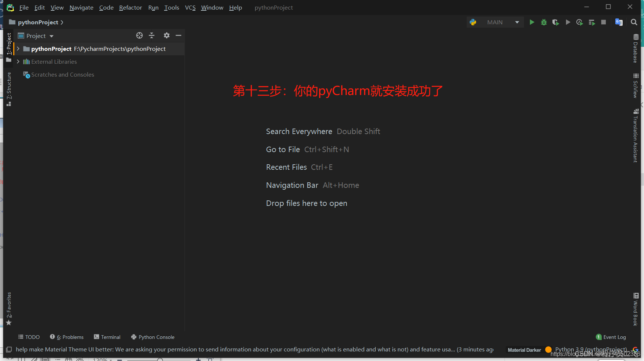
Task: Open the Favorites side tab
Action: [x=9, y=309]
